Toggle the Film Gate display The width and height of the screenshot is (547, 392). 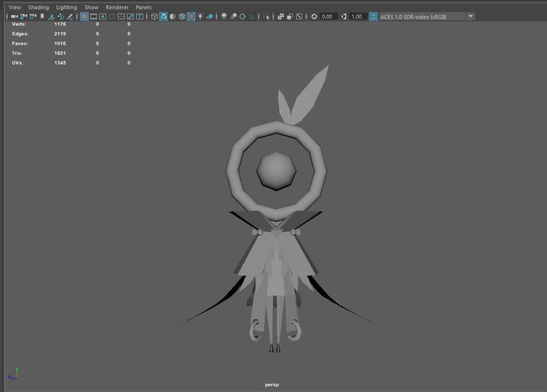point(93,17)
